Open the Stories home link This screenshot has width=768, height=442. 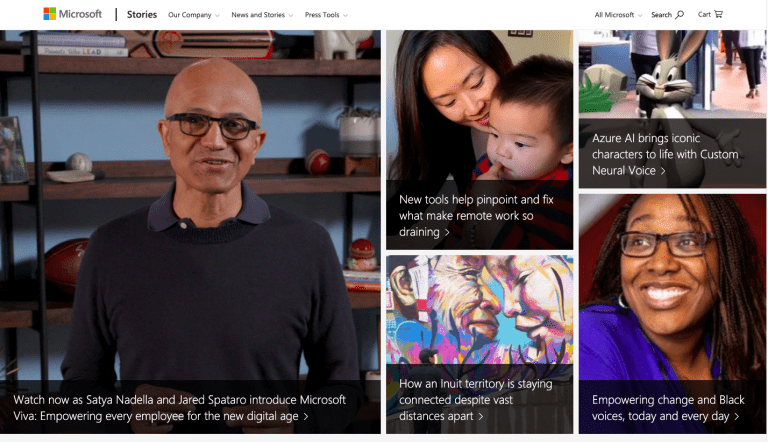[142, 15]
